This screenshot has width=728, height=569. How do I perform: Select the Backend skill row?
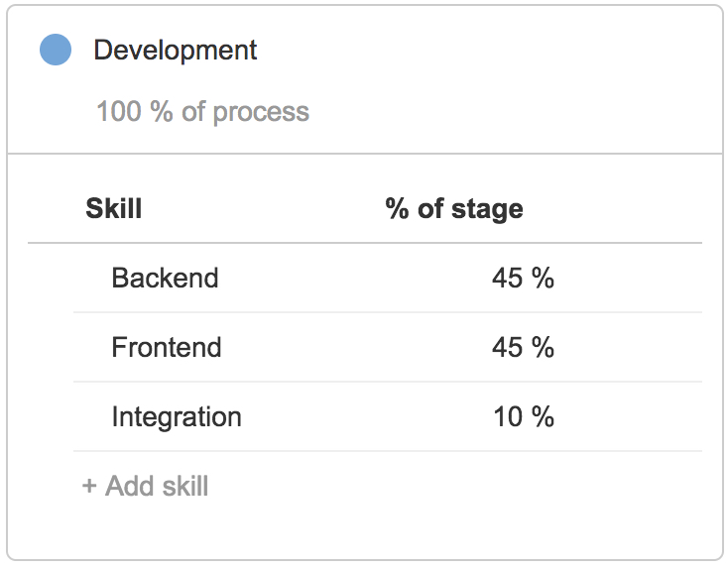pos(388,278)
